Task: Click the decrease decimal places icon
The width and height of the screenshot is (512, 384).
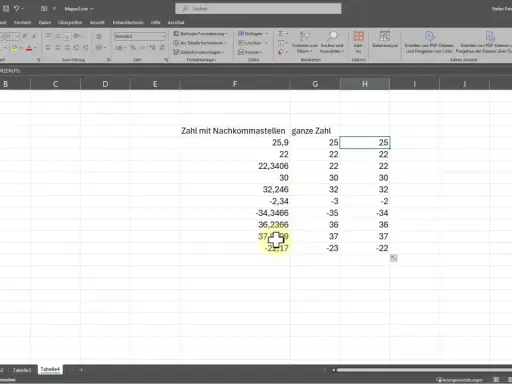Action: point(162,48)
